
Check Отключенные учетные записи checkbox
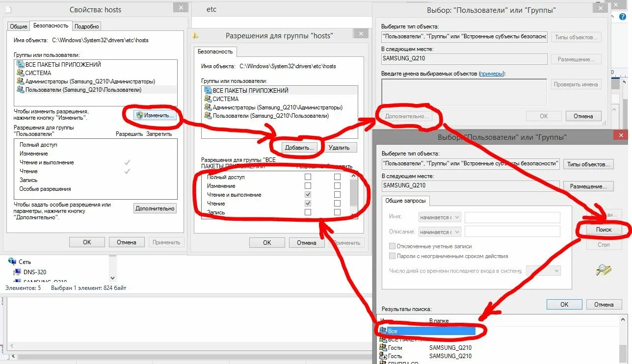tap(392, 246)
